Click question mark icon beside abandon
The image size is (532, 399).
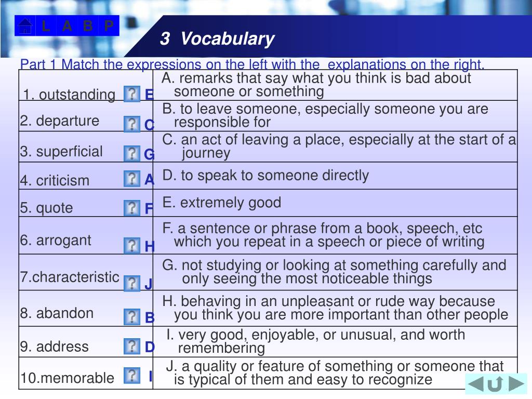coord(132,317)
